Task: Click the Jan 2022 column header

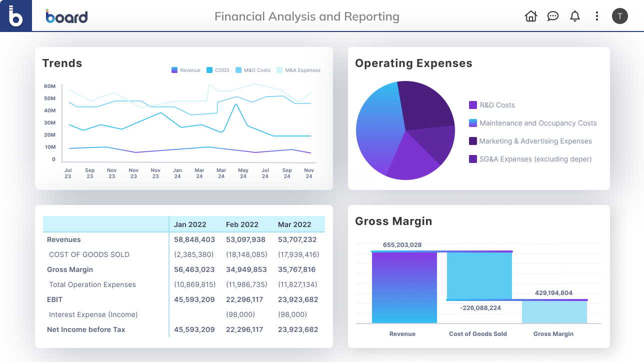Action: (190, 224)
